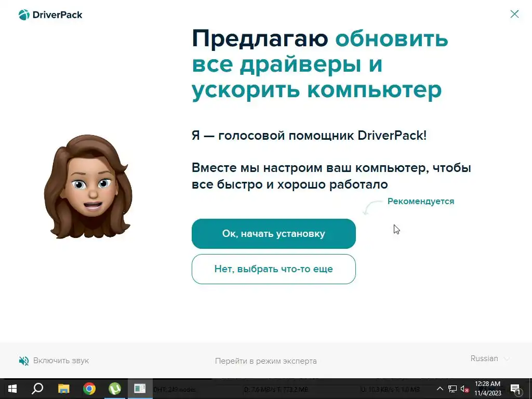Click the 'Я — голосовой помощник DriverPack!' text
This screenshot has height=399, width=532.
click(x=309, y=136)
